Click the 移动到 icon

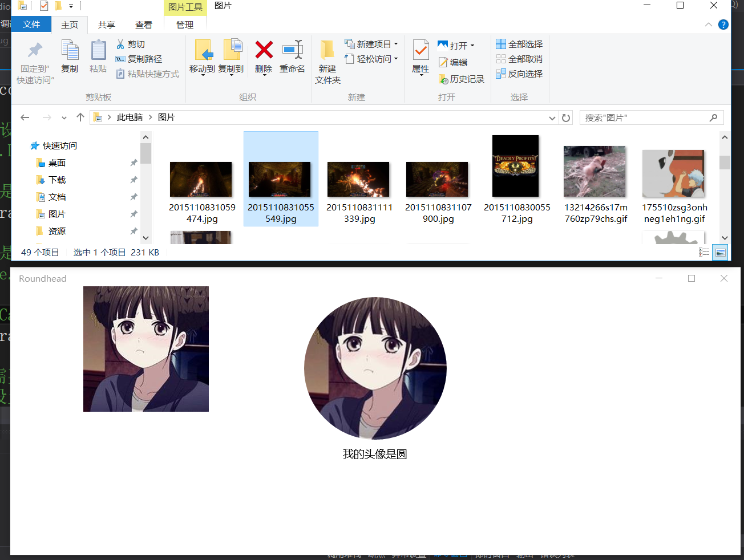(203, 50)
